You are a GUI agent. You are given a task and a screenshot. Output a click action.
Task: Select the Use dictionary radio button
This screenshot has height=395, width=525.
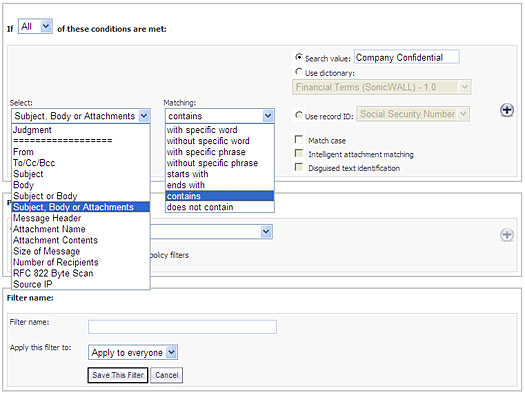coord(298,72)
